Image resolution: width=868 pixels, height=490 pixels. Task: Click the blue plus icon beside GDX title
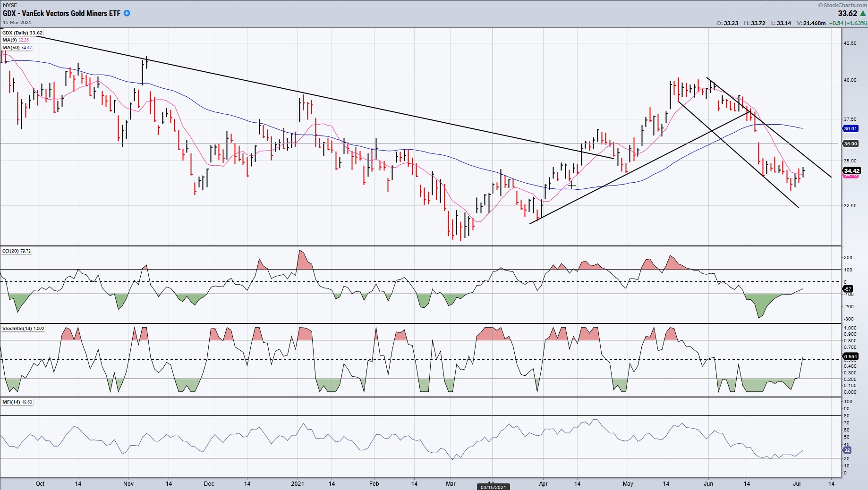tap(127, 13)
